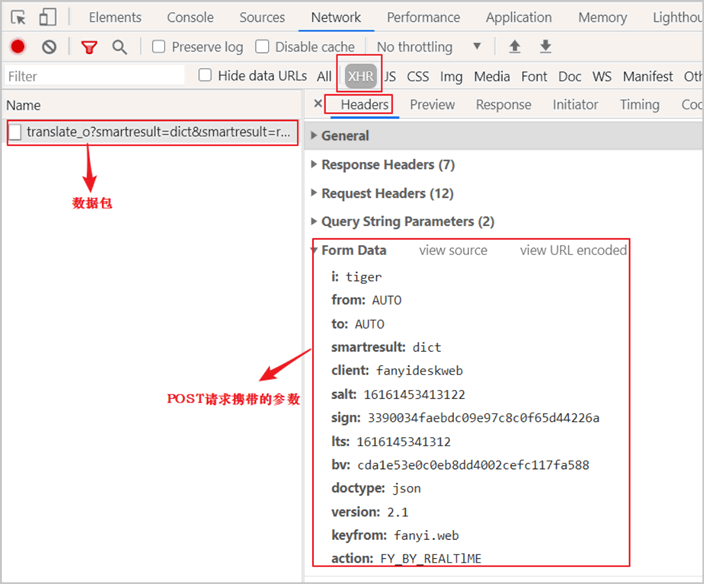This screenshot has width=704, height=584.
Task: Select the version: 2.1 parameter
Action: click(x=370, y=512)
